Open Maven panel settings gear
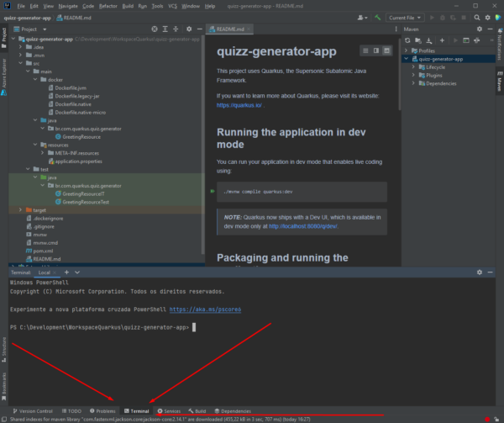This screenshot has height=423, width=504. tap(480, 29)
